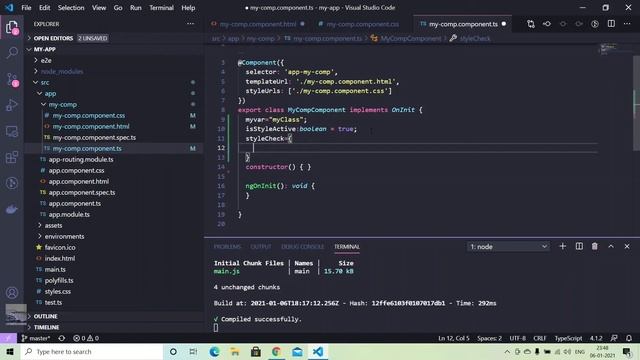Close the terminal panel
Screen dimensions: 640x360
[627, 247]
